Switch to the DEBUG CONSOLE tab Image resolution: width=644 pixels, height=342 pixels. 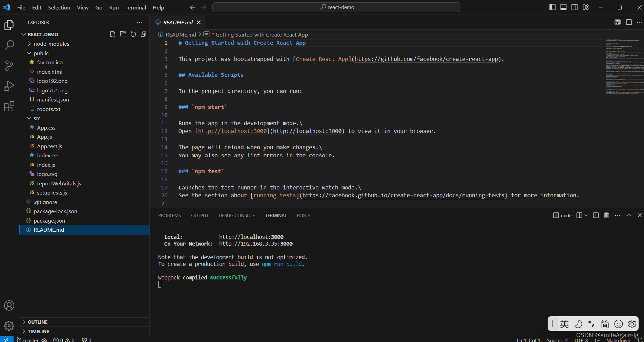(x=237, y=215)
